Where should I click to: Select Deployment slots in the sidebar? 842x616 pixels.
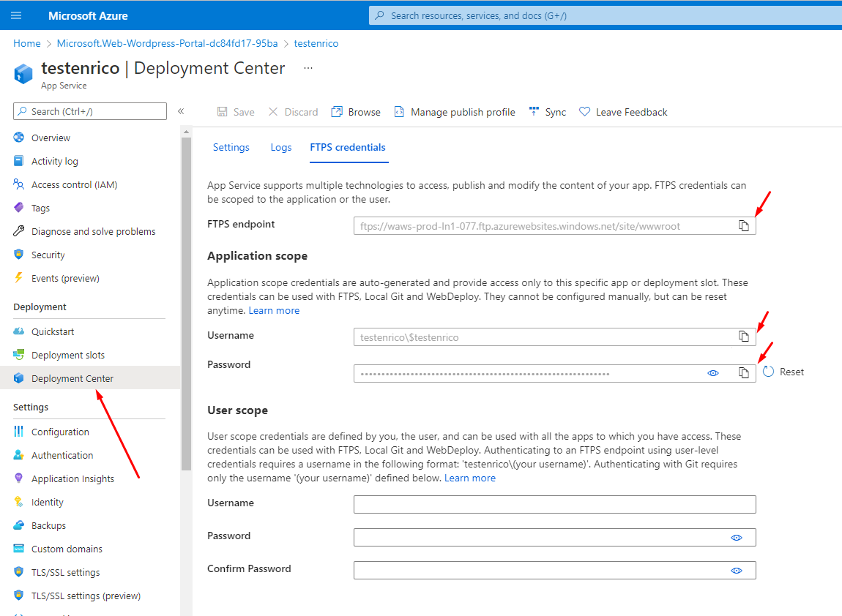pos(69,354)
